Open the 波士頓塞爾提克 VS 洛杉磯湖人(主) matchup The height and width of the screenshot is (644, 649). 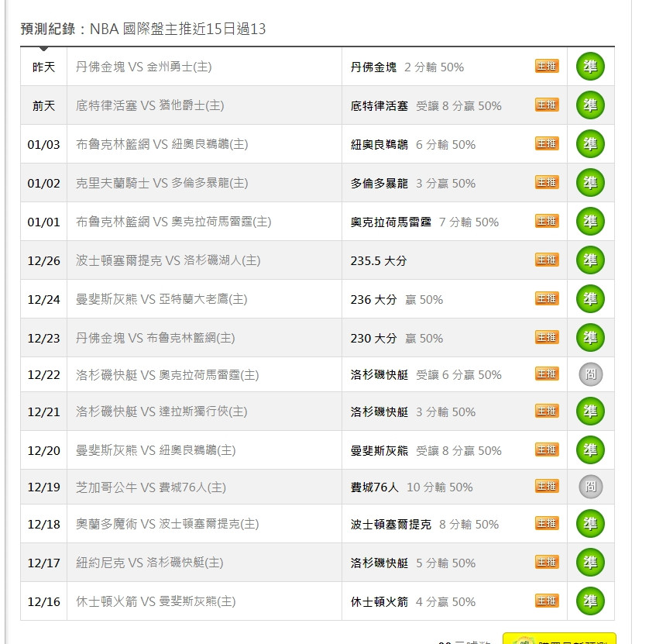click(168, 260)
